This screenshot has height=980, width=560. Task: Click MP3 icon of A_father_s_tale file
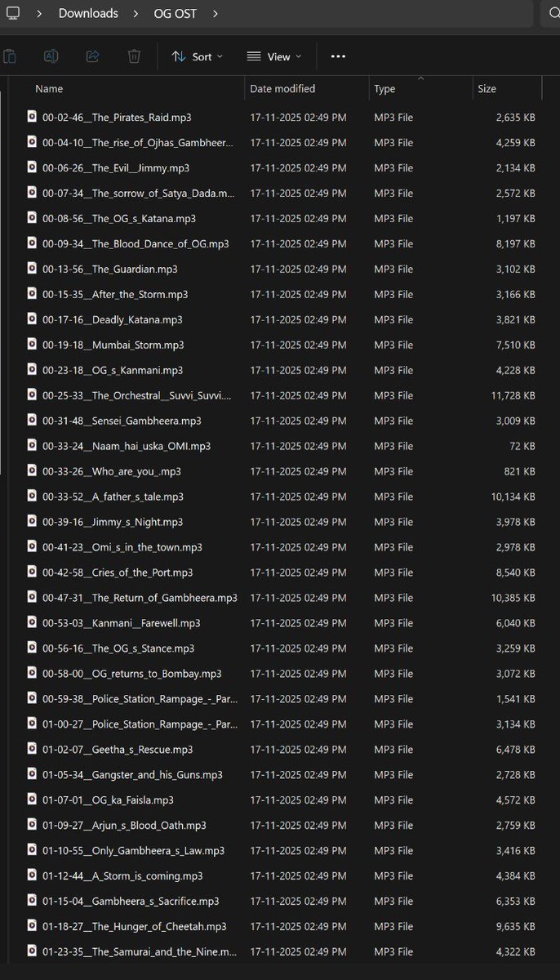[x=32, y=497]
